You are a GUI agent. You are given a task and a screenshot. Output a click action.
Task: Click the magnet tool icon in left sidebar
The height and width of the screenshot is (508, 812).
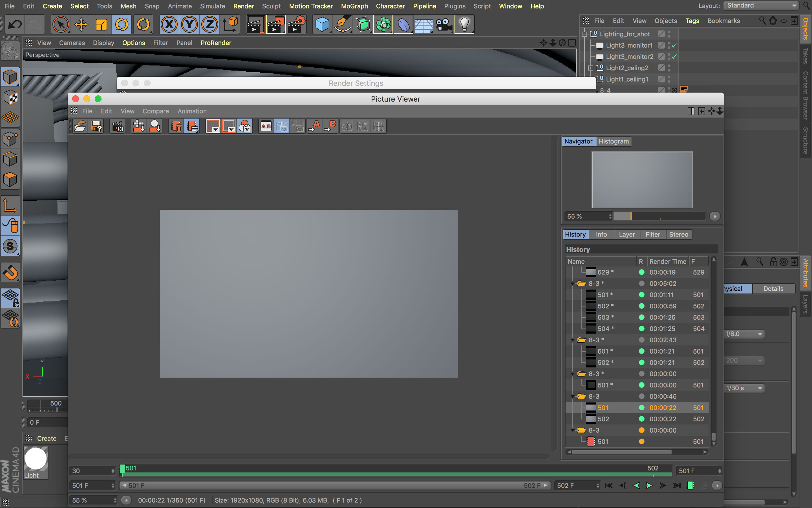[10, 272]
